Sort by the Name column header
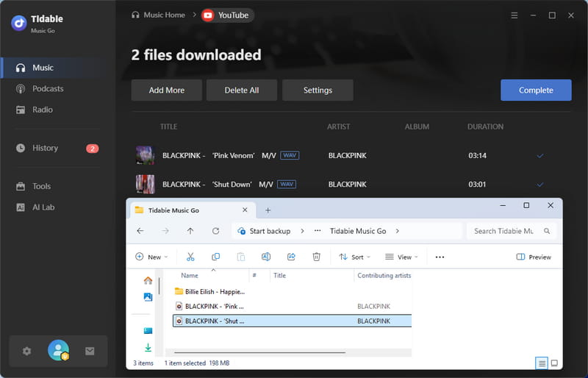This screenshot has height=378, width=588. click(x=190, y=276)
